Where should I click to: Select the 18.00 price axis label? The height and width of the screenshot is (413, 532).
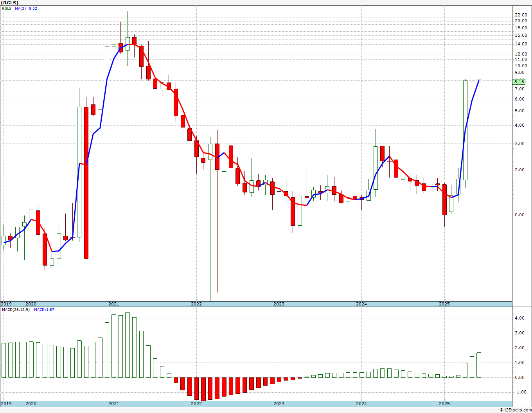[x=521, y=27]
